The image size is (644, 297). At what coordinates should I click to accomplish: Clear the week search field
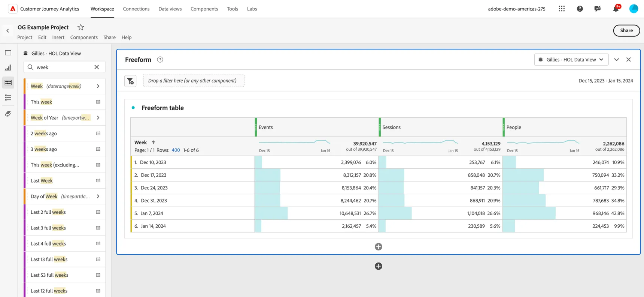97,67
